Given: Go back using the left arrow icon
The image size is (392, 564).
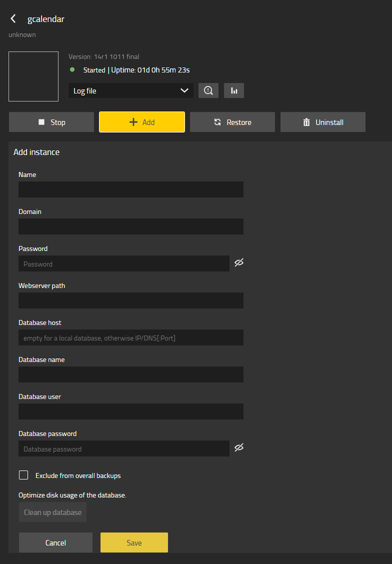Looking at the screenshot, I should pos(13,19).
